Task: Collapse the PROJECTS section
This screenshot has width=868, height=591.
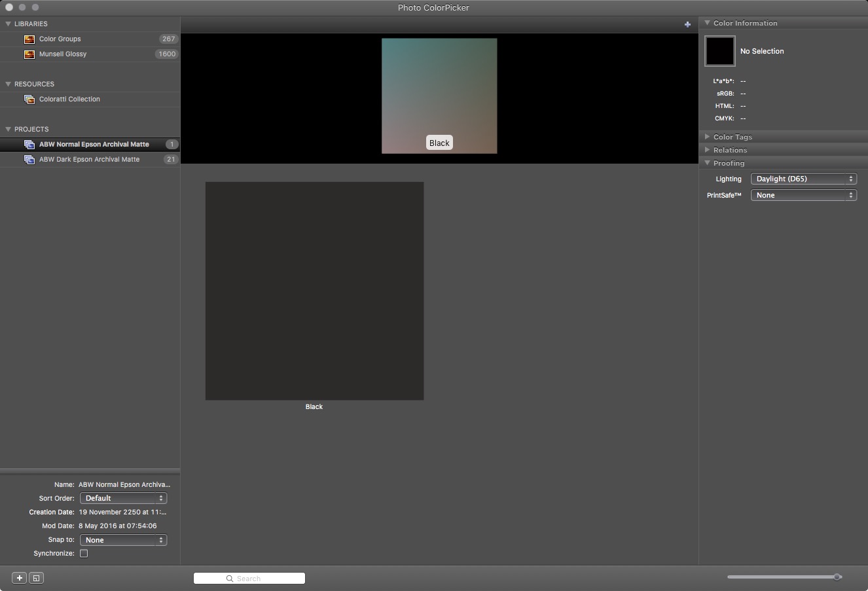Action: [9, 129]
